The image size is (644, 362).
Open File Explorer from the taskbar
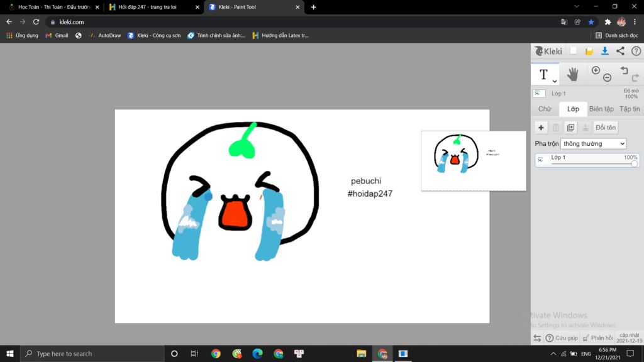pyautogui.click(x=362, y=353)
